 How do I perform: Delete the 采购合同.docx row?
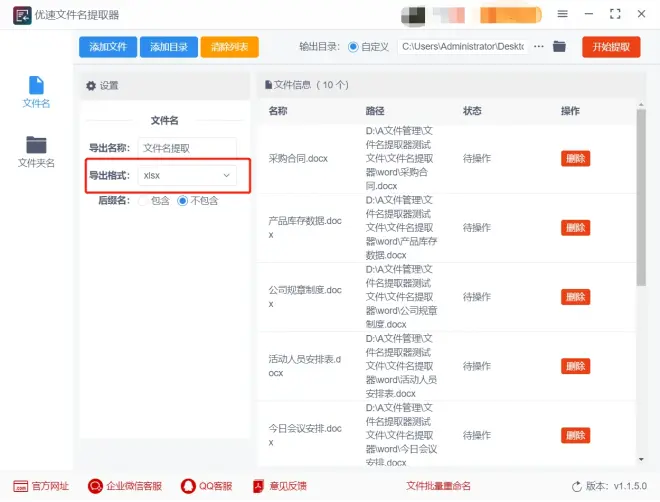[575, 158]
